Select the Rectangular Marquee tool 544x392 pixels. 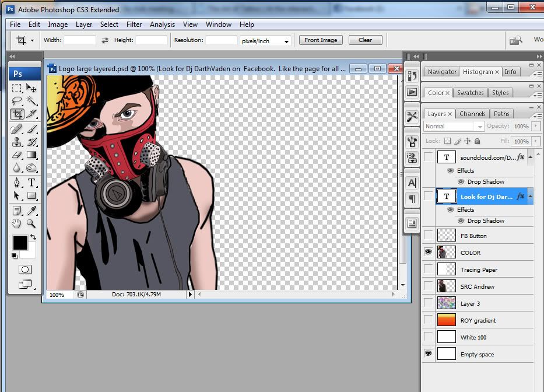(17, 88)
